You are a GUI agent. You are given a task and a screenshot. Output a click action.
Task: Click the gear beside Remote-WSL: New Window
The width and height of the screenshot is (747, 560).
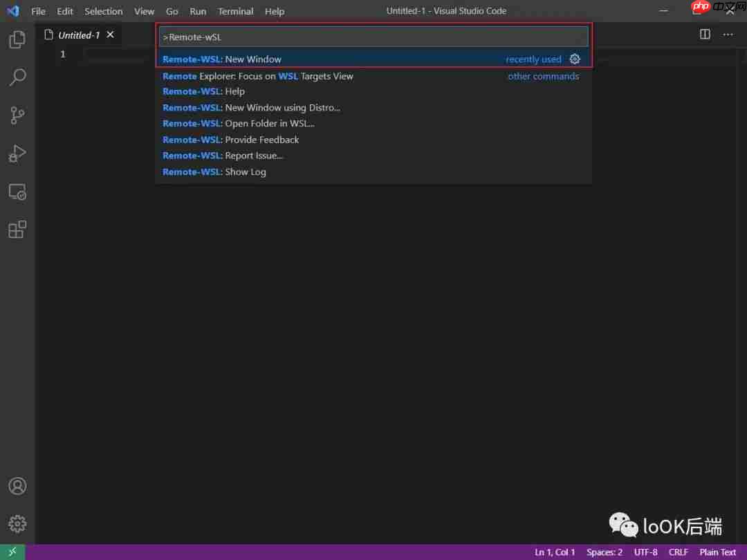575,59
